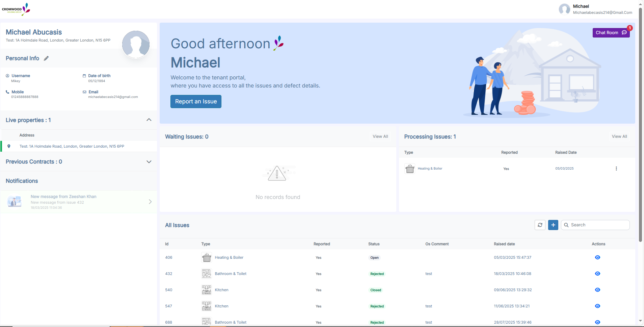Screen dimensions: 644x327
Task: Sort issues by Status column header
Action: [374, 244]
